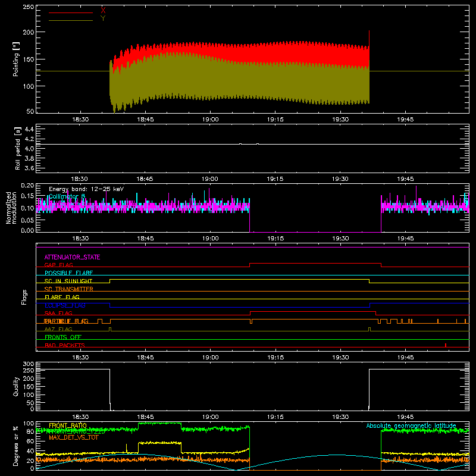Click 'Absolute geomagnetic latitude' legend text
This screenshot has height=476, width=476.
(411, 425)
